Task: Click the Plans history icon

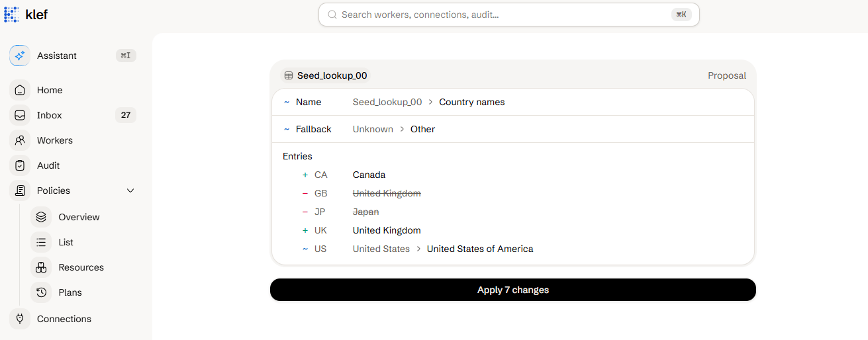Action: point(41,292)
